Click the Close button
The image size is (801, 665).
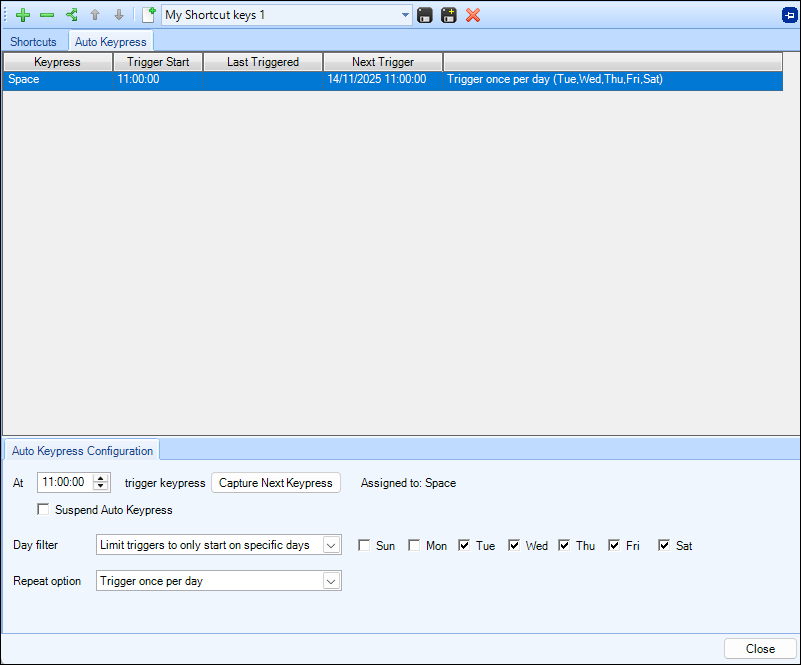pos(760,649)
